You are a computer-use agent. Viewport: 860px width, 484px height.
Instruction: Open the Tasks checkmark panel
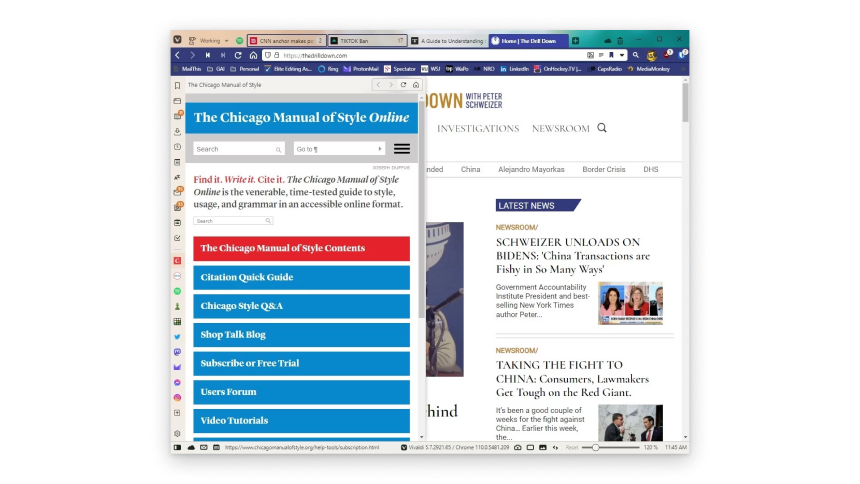click(x=177, y=238)
